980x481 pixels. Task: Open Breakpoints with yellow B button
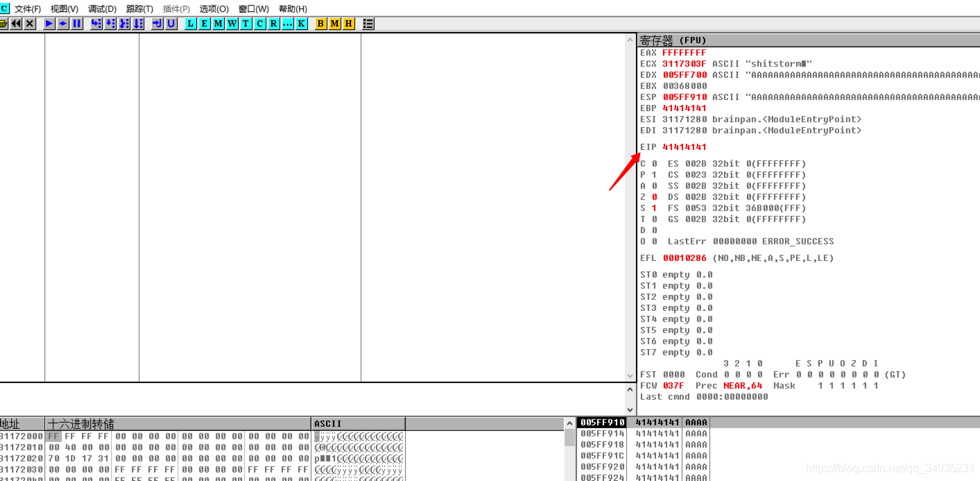[x=321, y=24]
